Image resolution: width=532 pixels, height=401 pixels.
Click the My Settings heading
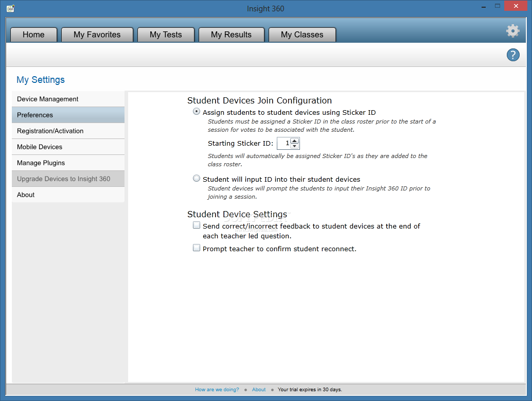[x=41, y=80]
